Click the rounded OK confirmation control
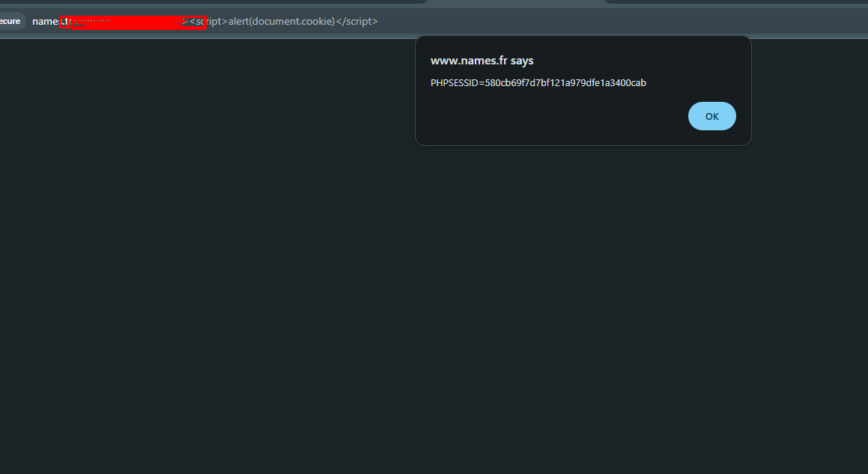Viewport: 868px width, 474px height. tap(711, 115)
